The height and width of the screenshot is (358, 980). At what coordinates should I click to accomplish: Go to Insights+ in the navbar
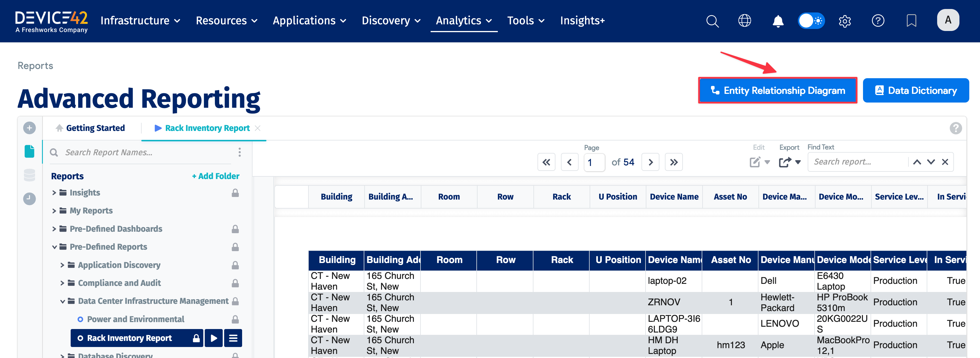582,21
